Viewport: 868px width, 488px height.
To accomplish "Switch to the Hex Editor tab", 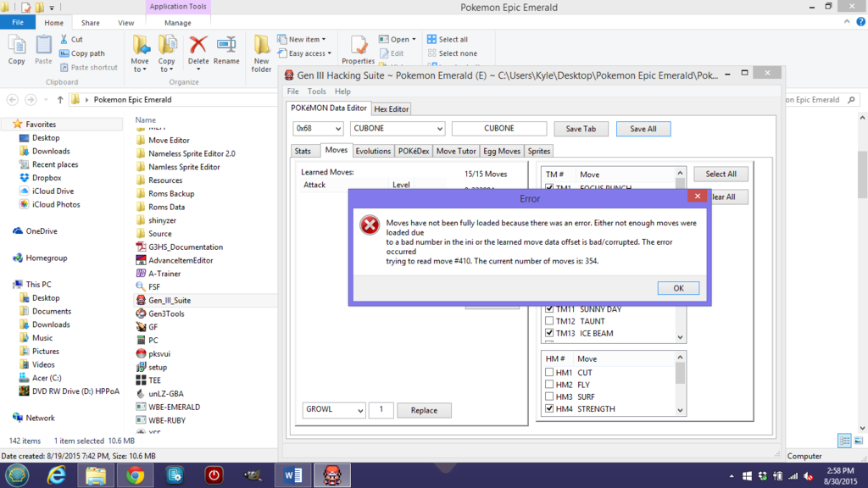I will coord(392,109).
